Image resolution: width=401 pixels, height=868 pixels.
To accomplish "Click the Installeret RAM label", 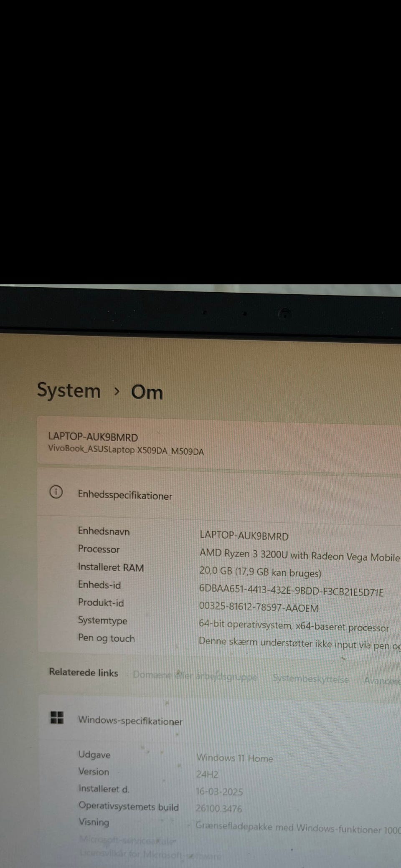I will (111, 567).
